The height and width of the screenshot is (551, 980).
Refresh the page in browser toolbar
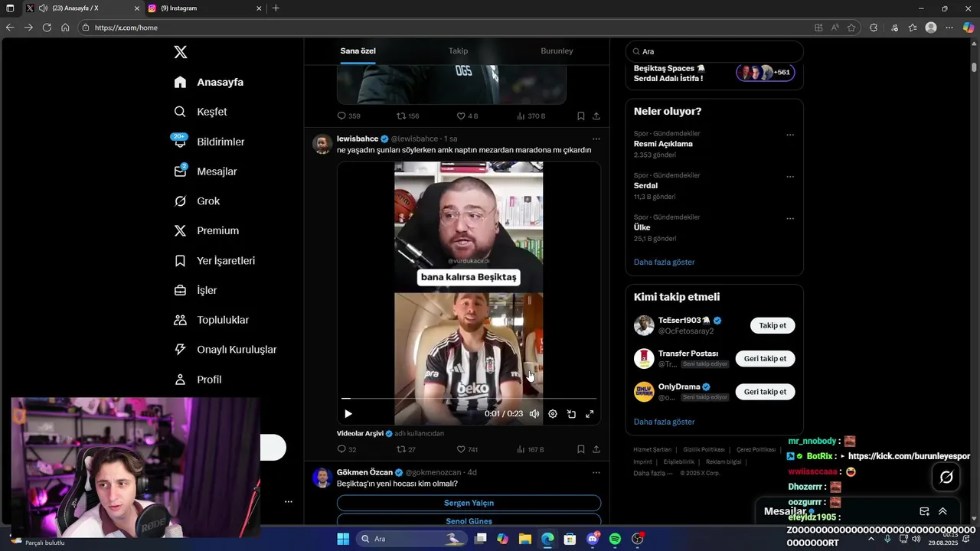[47, 28]
